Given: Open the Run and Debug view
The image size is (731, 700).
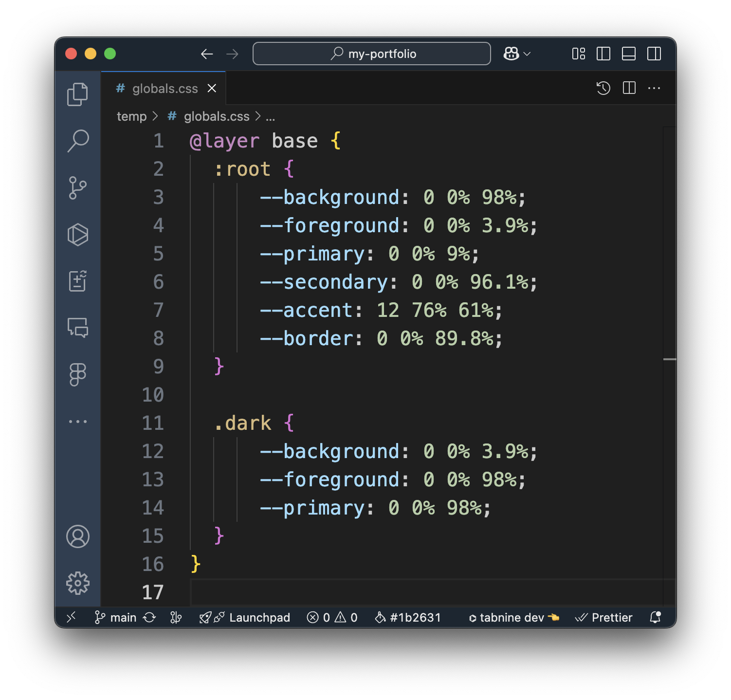Looking at the screenshot, I should click(x=77, y=235).
